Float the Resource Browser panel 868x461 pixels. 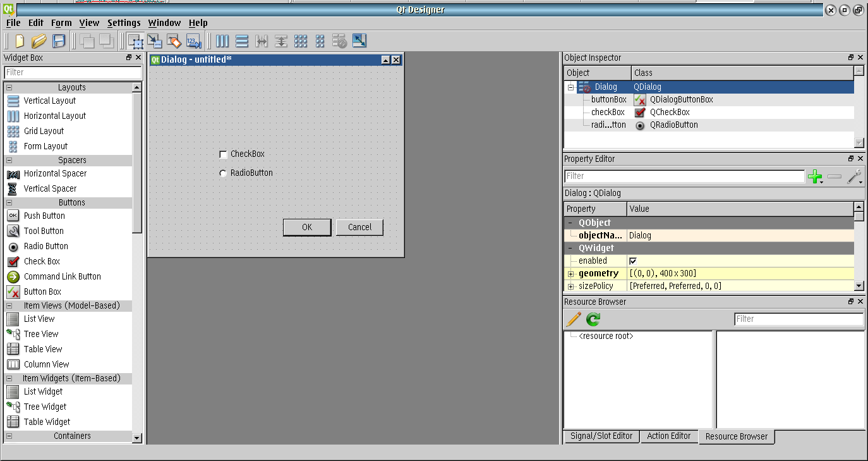coord(851,302)
